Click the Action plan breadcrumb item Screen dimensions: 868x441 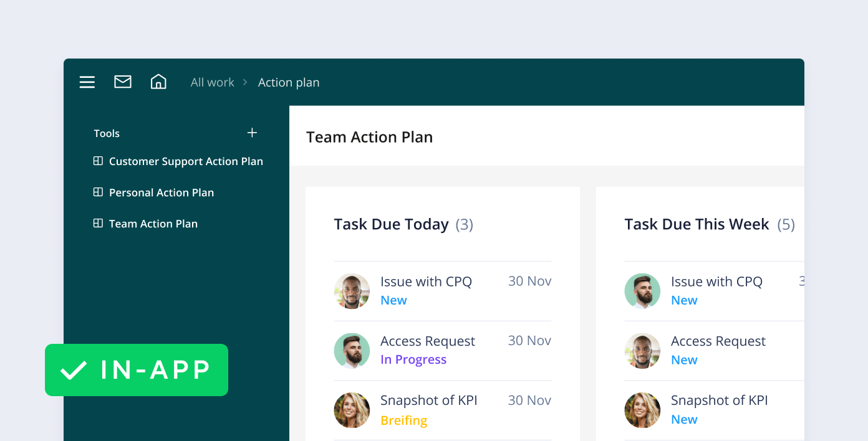289,82
